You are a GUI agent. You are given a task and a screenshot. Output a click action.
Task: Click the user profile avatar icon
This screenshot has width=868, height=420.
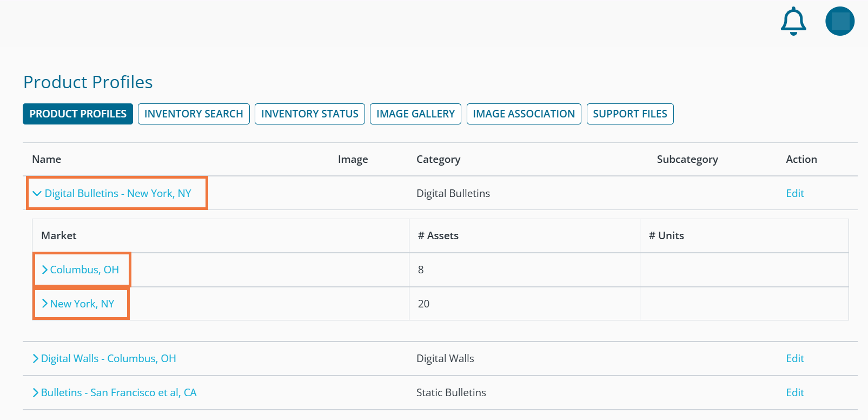(839, 22)
